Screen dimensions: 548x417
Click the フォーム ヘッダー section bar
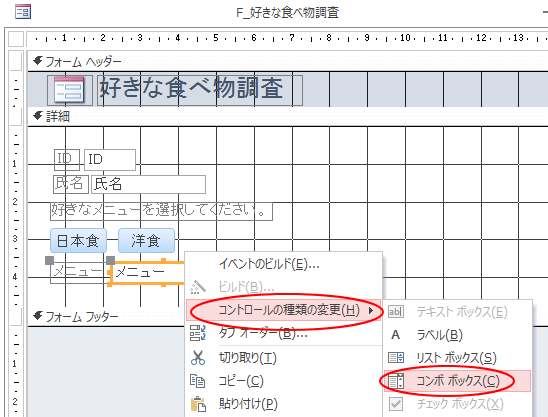click(287, 62)
